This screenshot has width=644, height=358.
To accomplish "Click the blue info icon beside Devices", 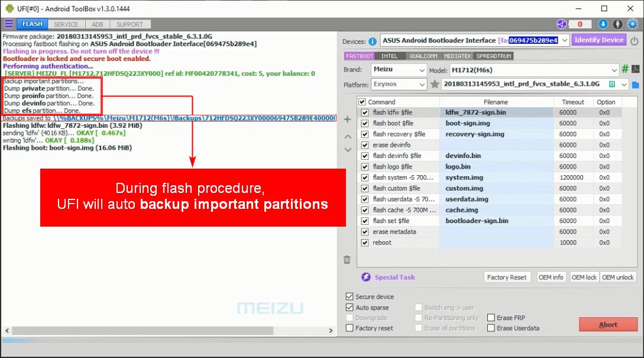I will tap(373, 41).
